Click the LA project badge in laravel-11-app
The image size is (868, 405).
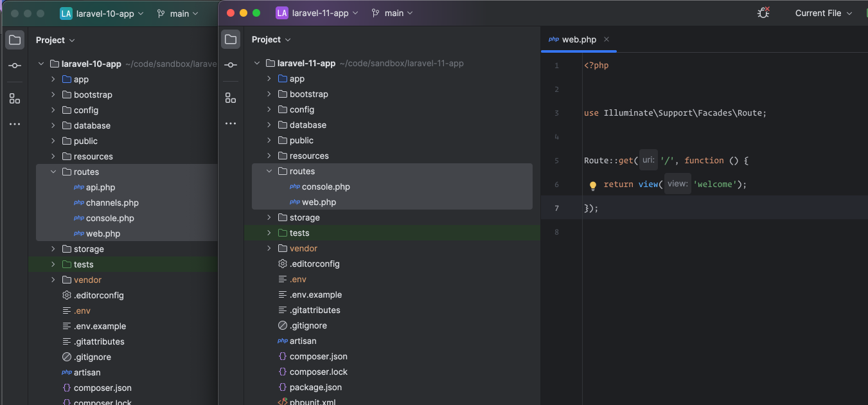coord(282,13)
